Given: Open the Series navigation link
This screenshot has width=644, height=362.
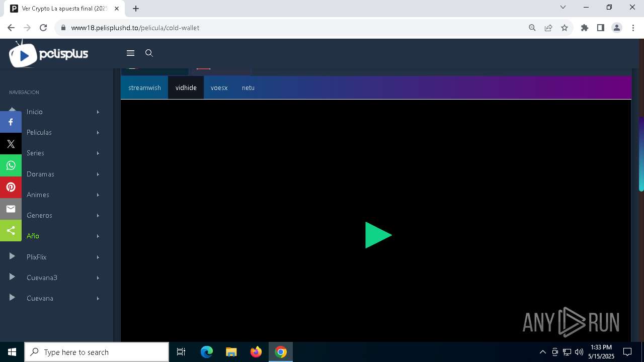Looking at the screenshot, I should pos(35,153).
